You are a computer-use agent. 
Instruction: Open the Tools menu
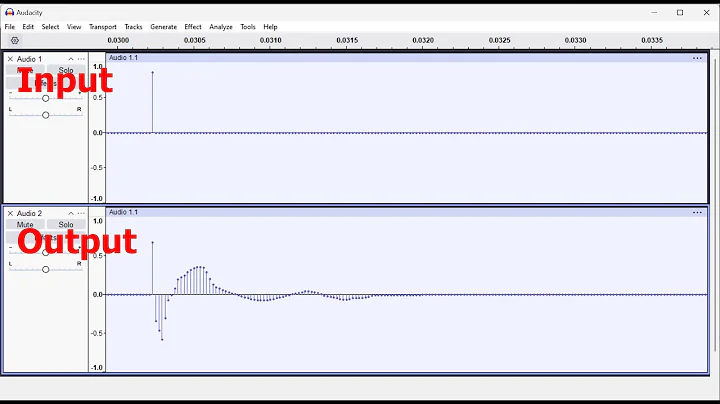[248, 27]
